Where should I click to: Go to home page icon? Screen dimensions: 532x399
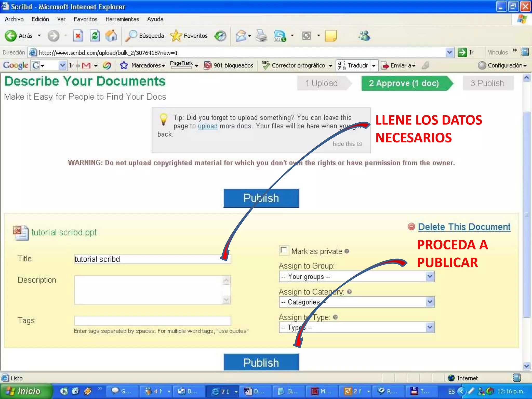[111, 36]
